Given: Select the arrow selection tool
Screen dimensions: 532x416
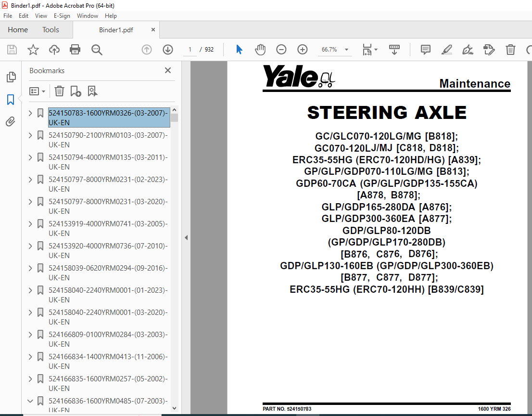Looking at the screenshot, I should click(x=239, y=50).
